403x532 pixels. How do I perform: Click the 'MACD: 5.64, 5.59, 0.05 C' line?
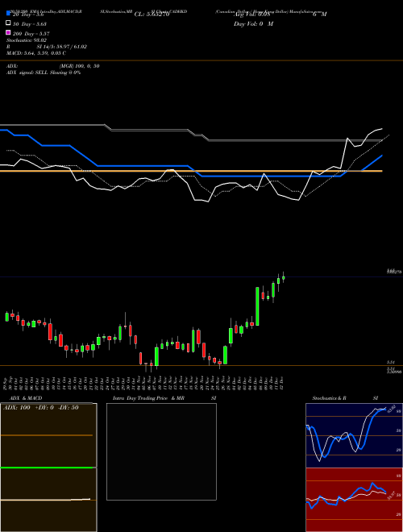click(x=36, y=53)
